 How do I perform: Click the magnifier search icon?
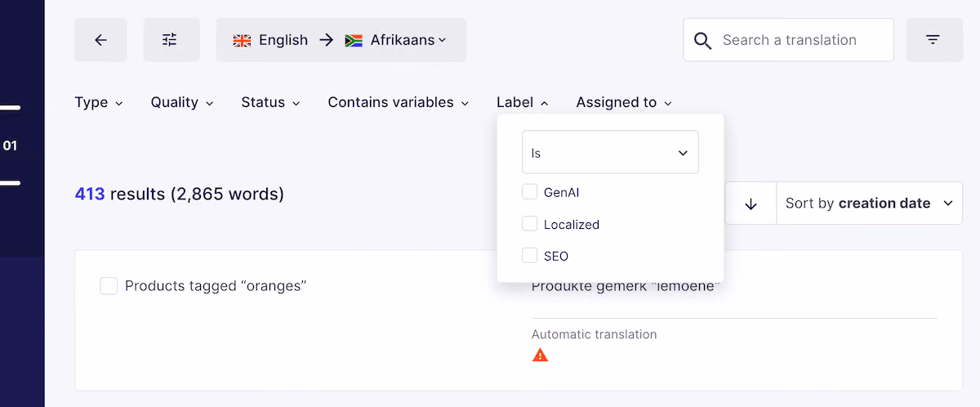pyautogui.click(x=702, y=40)
